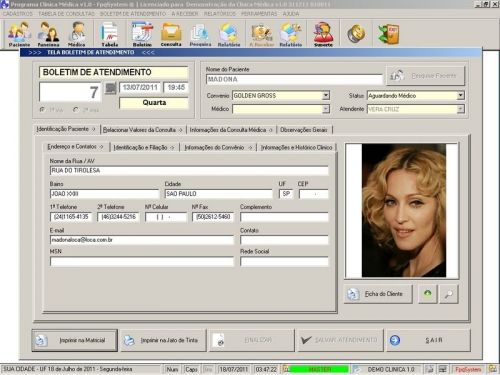The height and width of the screenshot is (375, 500).
Task: Switch to Relacionar Valores da Consulta tab
Action: pos(142,130)
